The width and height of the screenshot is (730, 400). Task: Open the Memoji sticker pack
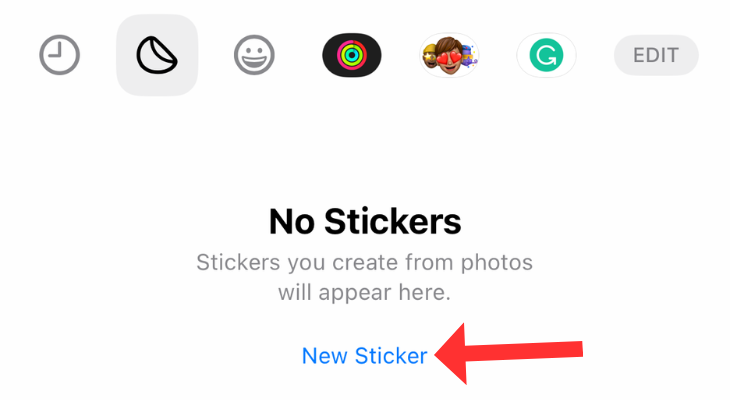click(449, 55)
